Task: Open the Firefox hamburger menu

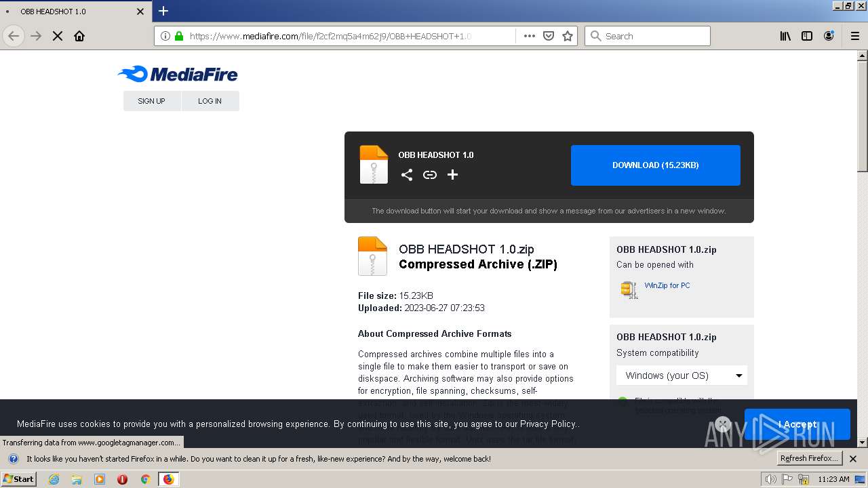Action: coord(855,36)
